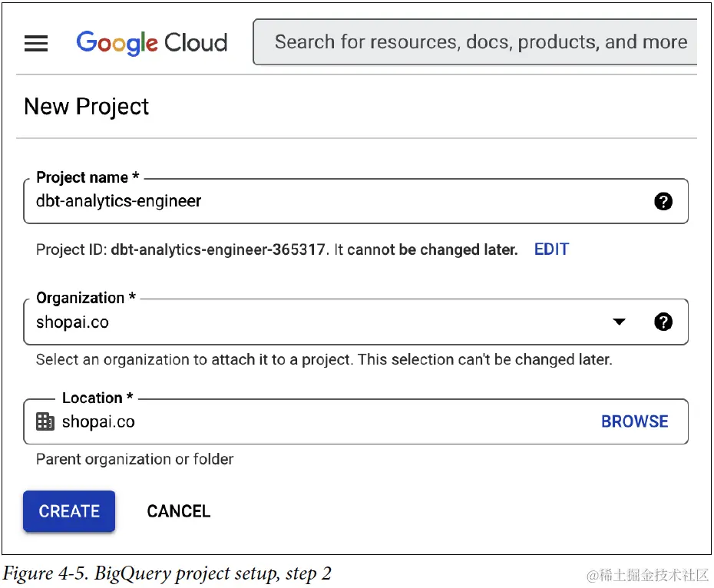Click the Google Cloud logo

(x=152, y=42)
